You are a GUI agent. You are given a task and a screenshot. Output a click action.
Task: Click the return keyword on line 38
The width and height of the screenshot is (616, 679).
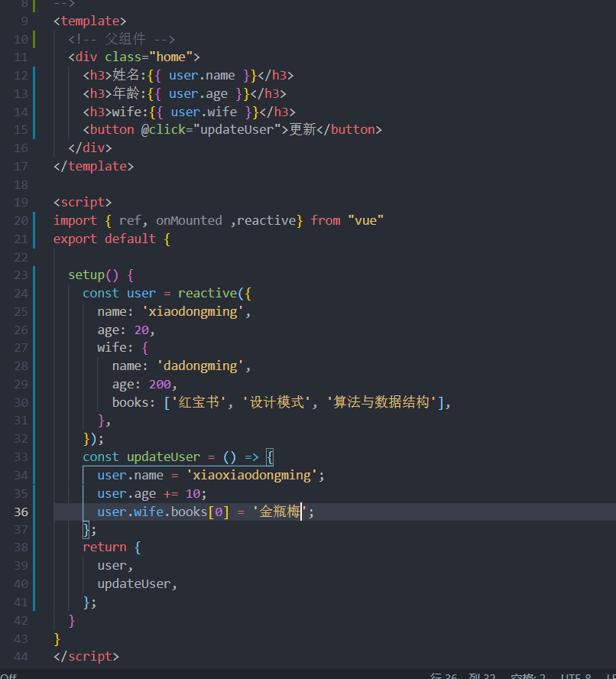pos(105,547)
